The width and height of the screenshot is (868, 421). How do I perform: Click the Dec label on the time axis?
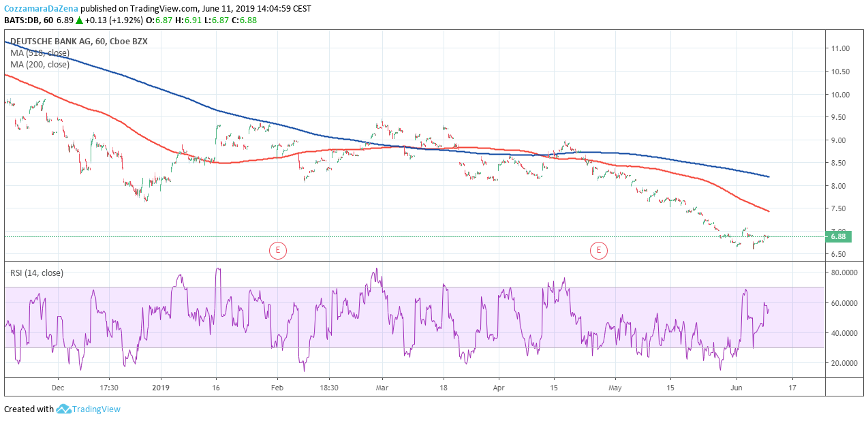(57, 388)
